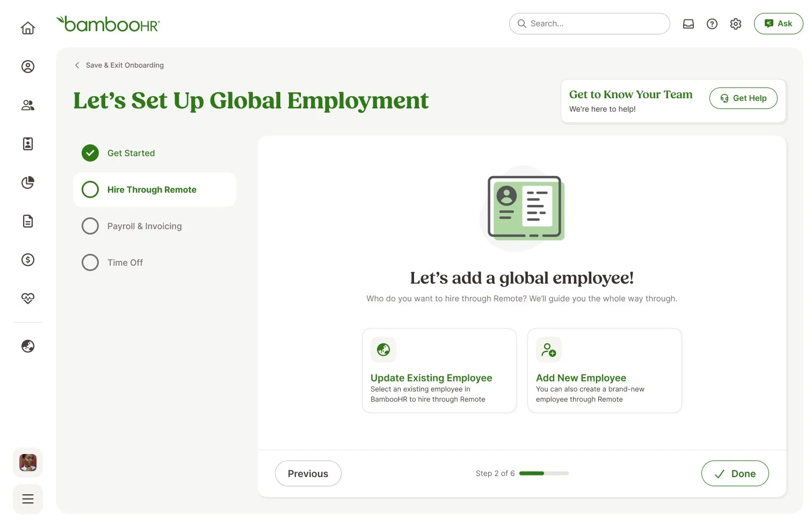Click magnifier icon in the Search box
Viewport: 812px width, 527px height.
click(521, 24)
